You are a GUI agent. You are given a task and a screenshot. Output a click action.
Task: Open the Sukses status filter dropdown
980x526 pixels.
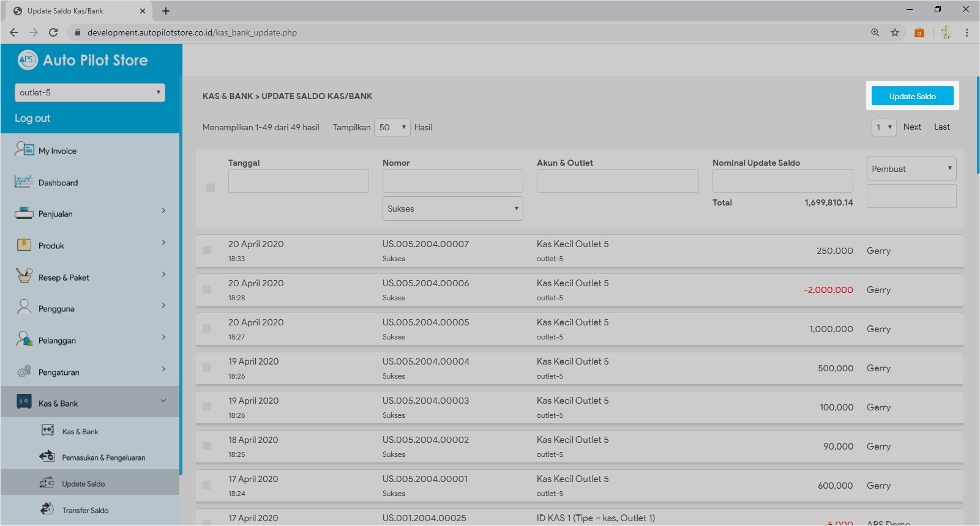[x=452, y=209]
